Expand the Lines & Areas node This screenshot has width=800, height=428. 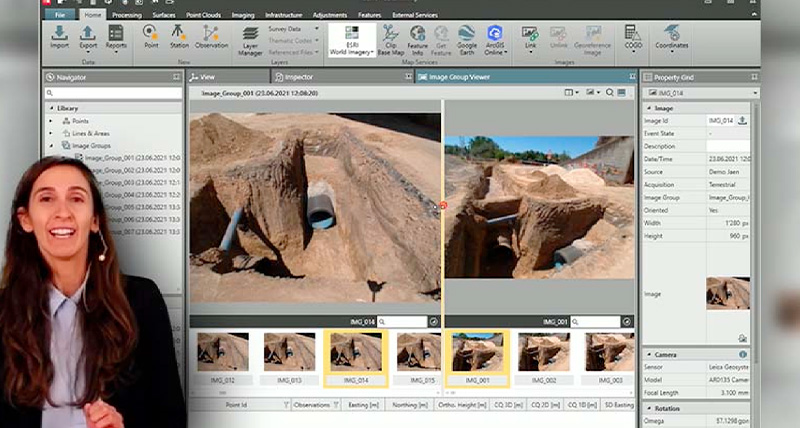tap(51, 133)
